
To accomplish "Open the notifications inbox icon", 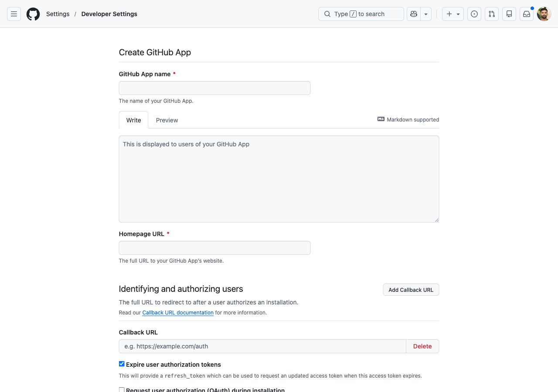I will point(527,14).
